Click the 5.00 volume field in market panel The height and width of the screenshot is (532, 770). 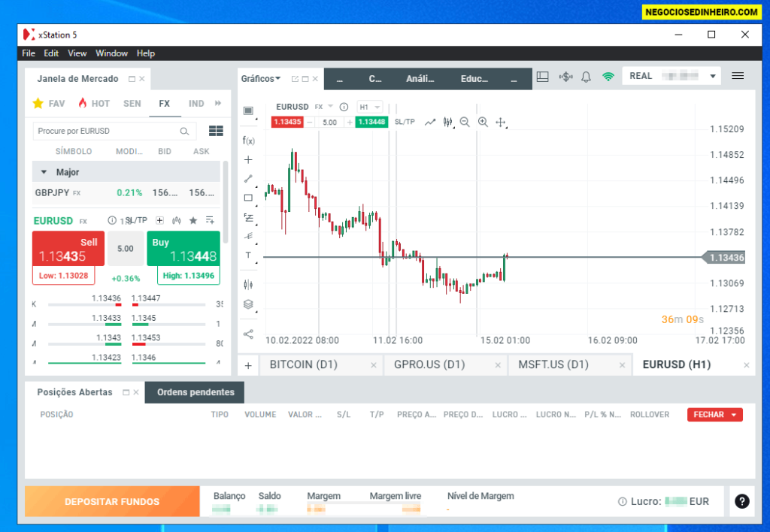click(126, 249)
